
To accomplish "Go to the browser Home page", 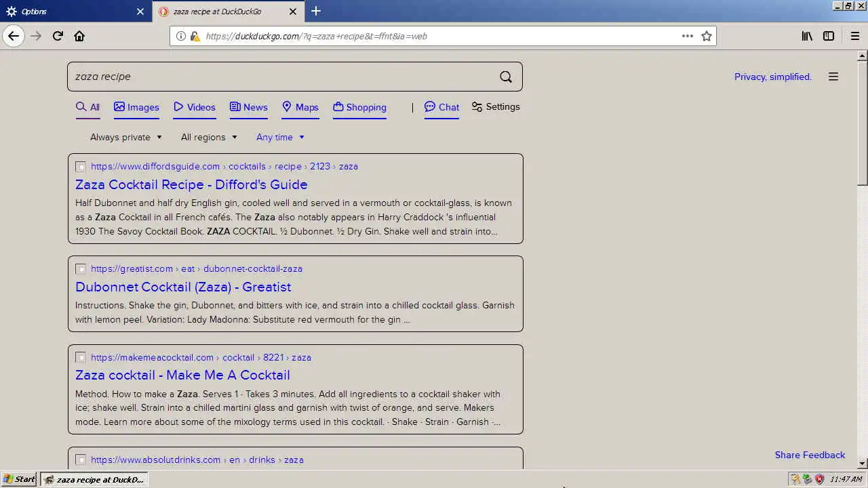I will pos(79,36).
